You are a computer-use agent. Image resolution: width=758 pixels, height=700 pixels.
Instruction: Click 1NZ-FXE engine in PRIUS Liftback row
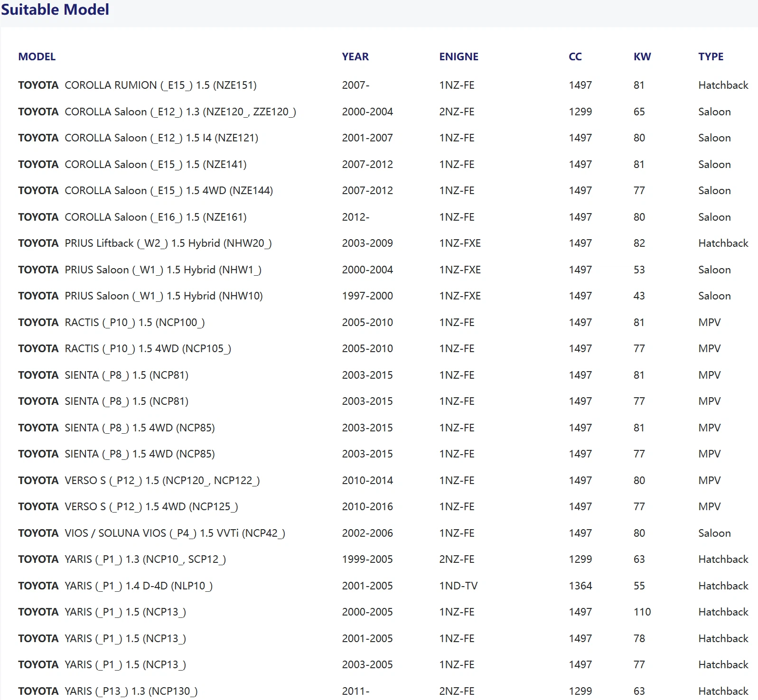[x=460, y=243]
